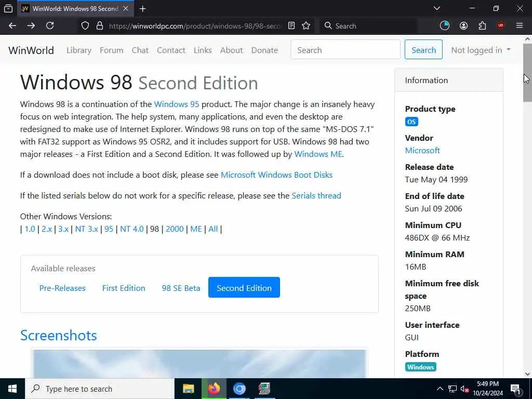Click the Microsoft vendor link
Screen dimensions: 532x399
point(422,150)
